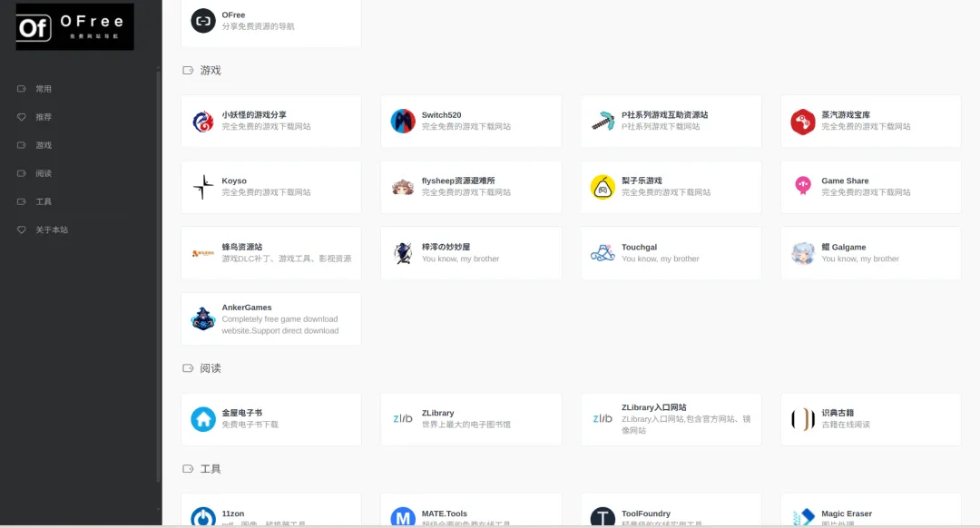
Task: Click the title text "梨子乐游戏"
Action: point(642,181)
